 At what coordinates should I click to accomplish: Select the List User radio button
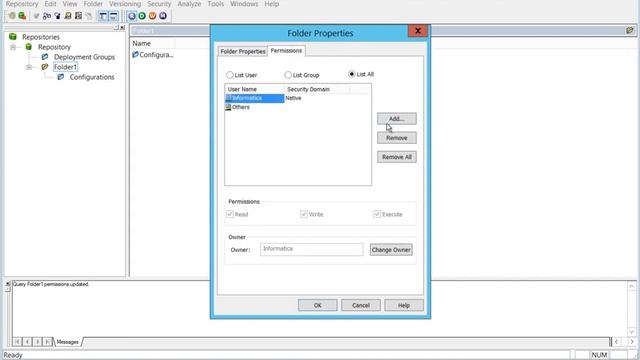(x=229, y=75)
